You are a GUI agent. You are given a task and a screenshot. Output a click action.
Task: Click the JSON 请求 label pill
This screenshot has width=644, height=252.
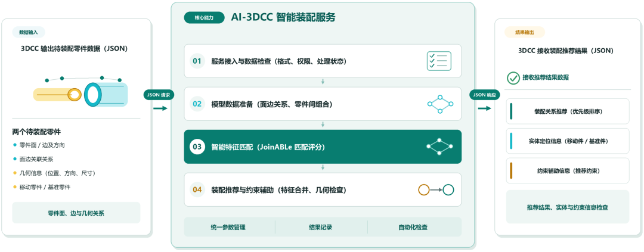pos(160,94)
